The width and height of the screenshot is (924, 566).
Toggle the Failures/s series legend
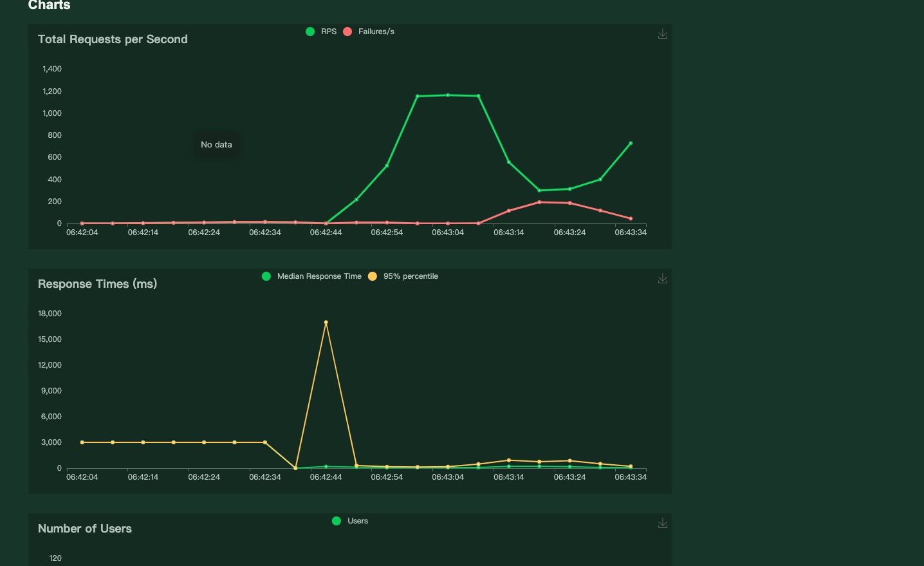tap(369, 32)
